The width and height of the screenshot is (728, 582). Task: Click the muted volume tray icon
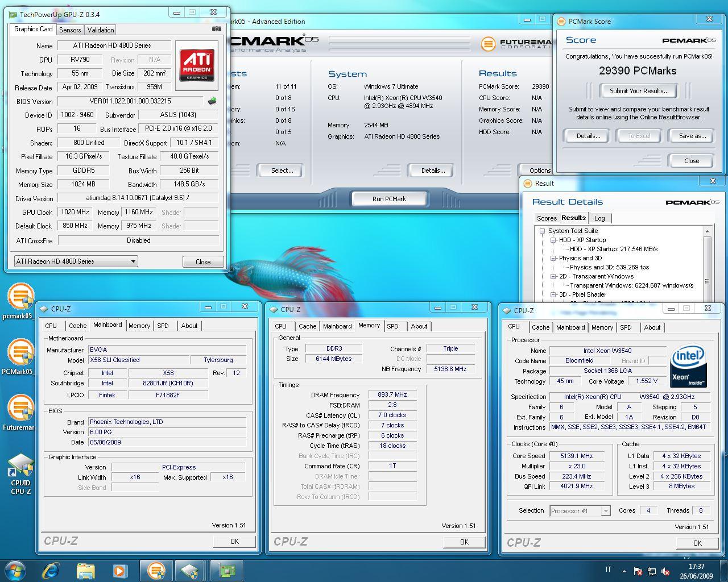tap(665, 571)
